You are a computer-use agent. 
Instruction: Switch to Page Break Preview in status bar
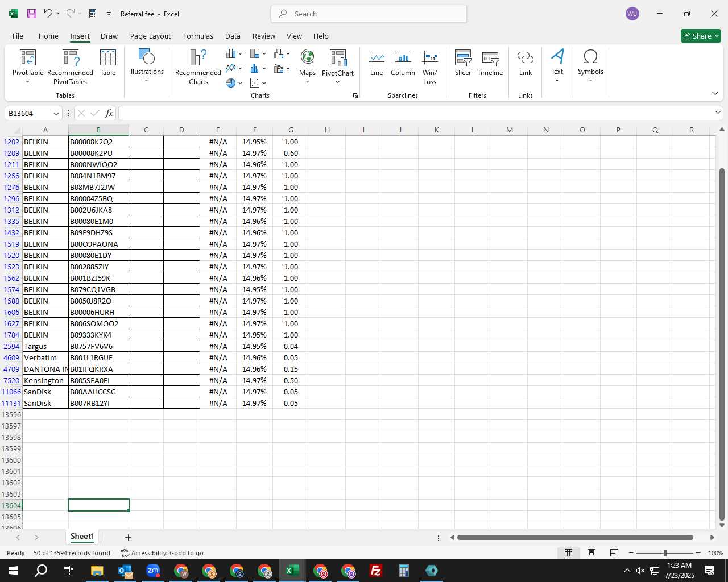[x=614, y=553]
